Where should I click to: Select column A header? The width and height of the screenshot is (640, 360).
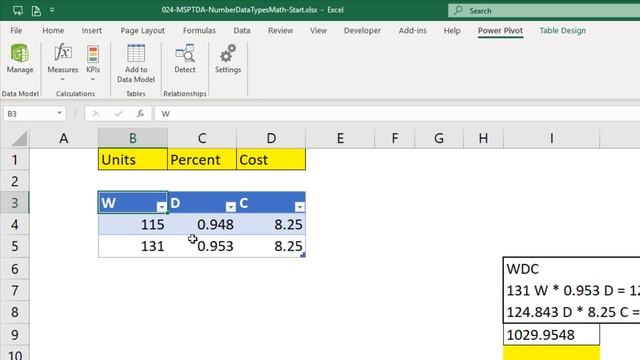(64, 138)
